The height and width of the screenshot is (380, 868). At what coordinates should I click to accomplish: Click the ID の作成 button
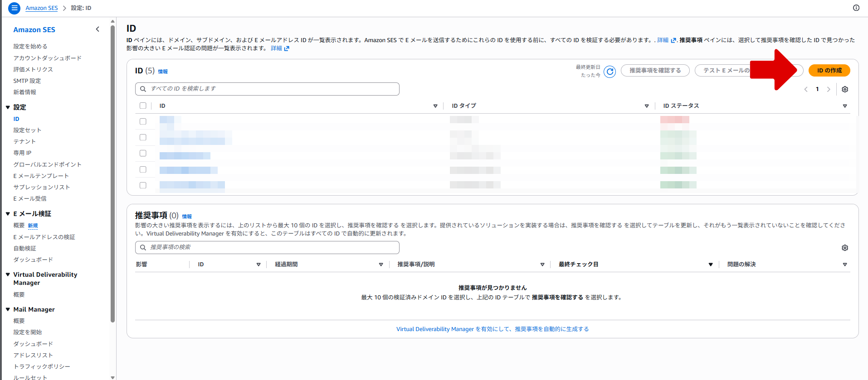coord(829,71)
